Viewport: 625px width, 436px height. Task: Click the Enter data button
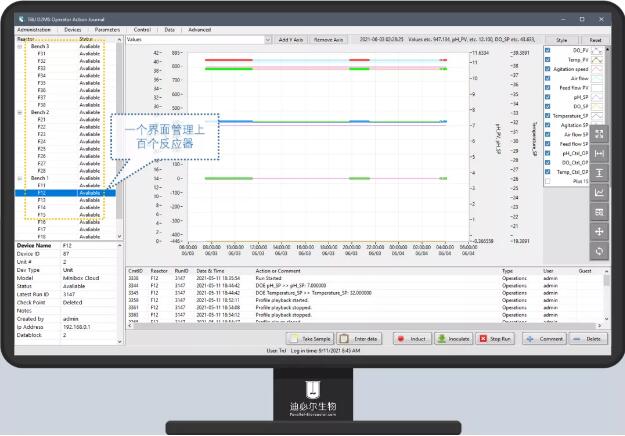point(360,339)
